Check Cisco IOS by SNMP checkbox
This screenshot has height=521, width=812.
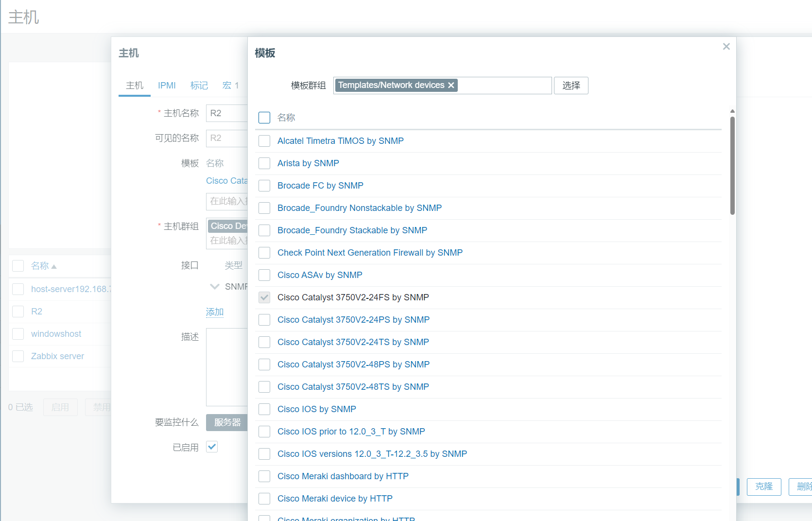click(x=264, y=409)
